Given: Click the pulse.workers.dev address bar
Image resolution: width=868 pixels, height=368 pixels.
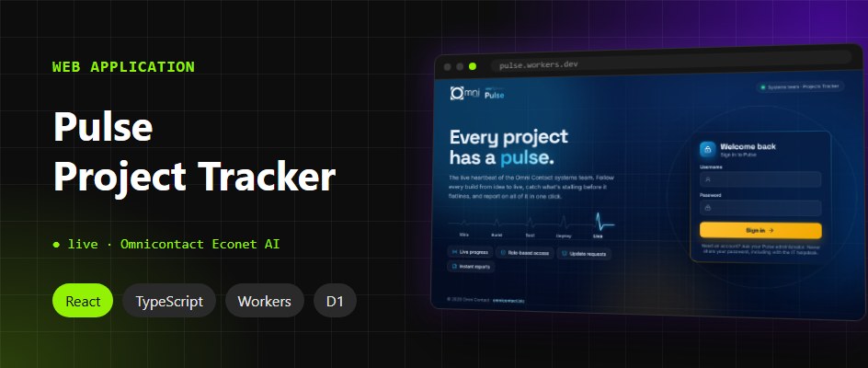Looking at the screenshot, I should (x=670, y=62).
